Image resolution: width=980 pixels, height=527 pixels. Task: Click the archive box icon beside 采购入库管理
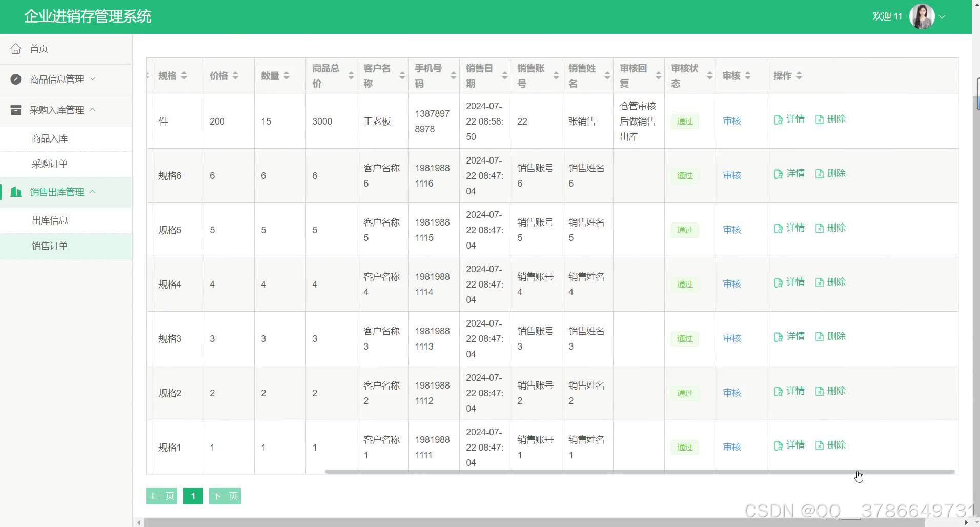pyautogui.click(x=16, y=110)
